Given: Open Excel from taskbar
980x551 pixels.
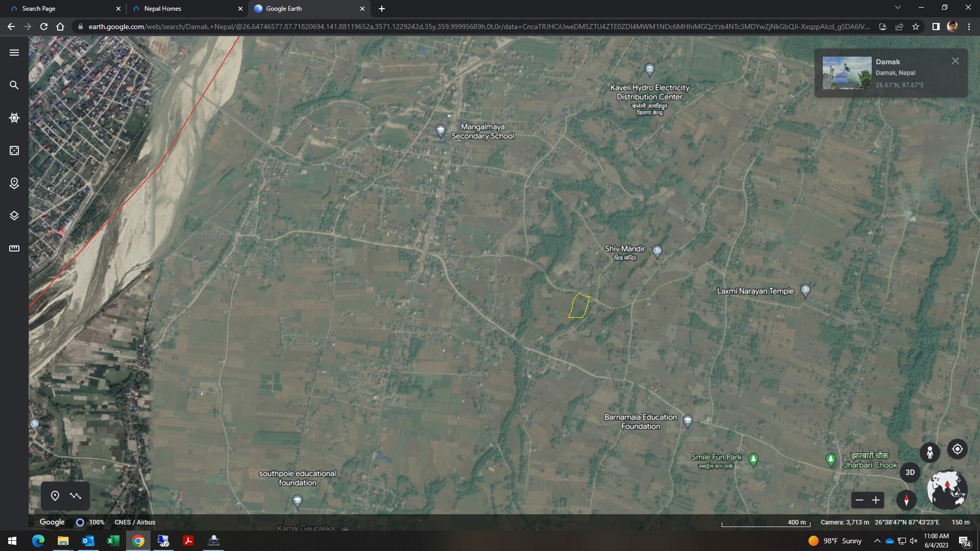Looking at the screenshot, I should (x=113, y=541).
